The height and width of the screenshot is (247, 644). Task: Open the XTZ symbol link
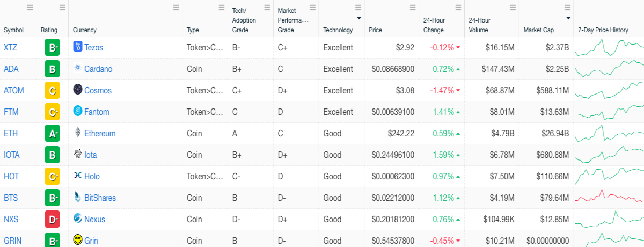pyautogui.click(x=10, y=47)
